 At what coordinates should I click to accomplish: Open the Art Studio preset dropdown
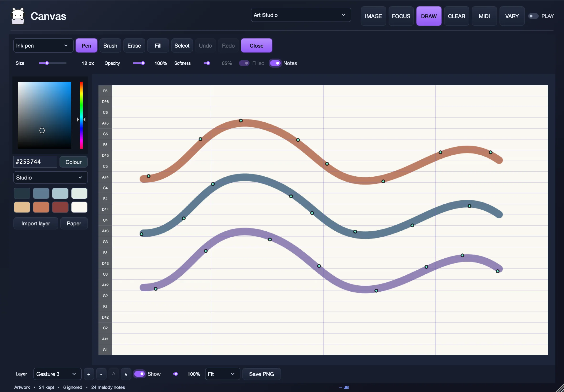pos(301,15)
